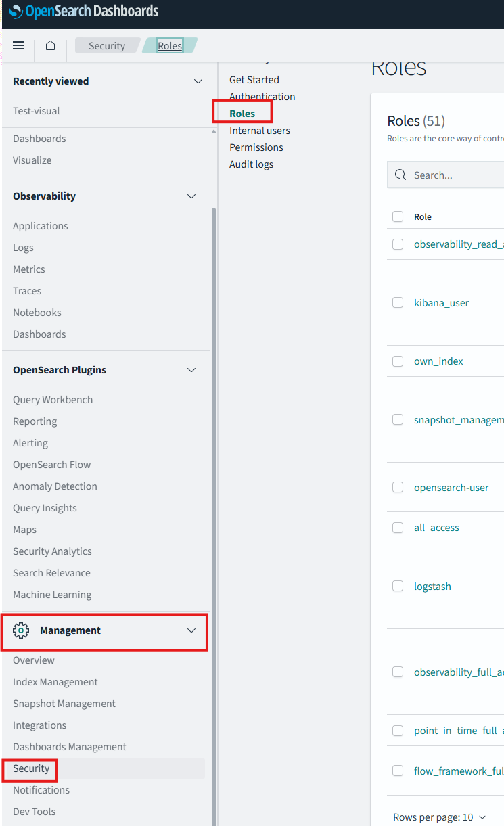Open the observability_full role link
This screenshot has width=504, height=826.
(459, 672)
